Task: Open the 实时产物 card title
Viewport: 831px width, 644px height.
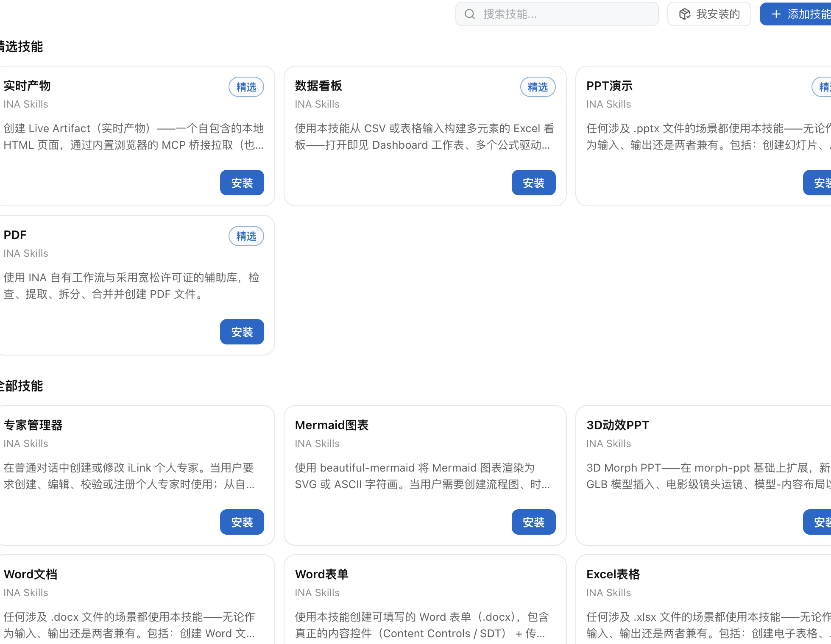Action: click(27, 86)
